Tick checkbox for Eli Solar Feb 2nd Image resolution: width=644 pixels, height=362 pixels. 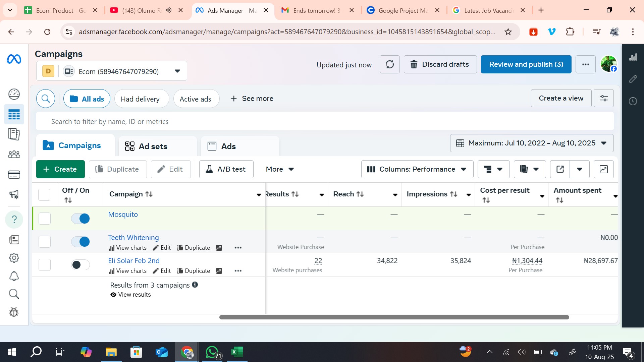click(44, 265)
